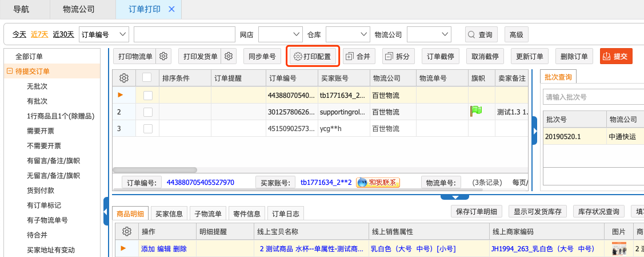Click 显示可发货库存 button

[x=537, y=211]
